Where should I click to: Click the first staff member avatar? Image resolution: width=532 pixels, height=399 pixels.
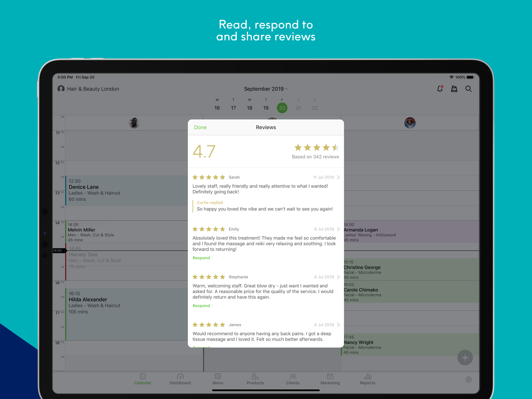134,123
